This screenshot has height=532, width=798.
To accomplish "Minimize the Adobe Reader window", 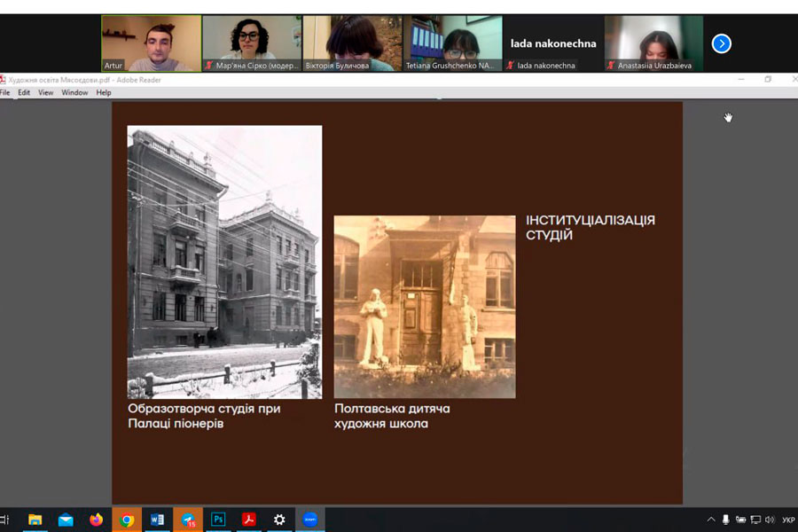I will point(741,80).
